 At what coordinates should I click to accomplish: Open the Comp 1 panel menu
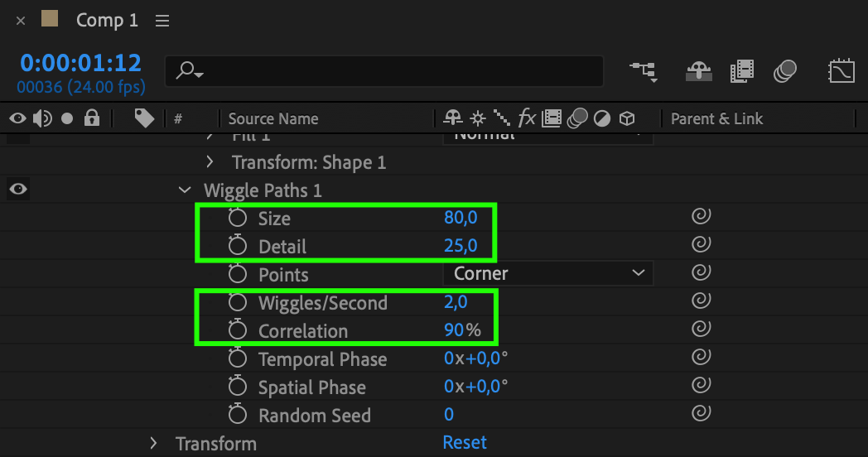pos(162,21)
